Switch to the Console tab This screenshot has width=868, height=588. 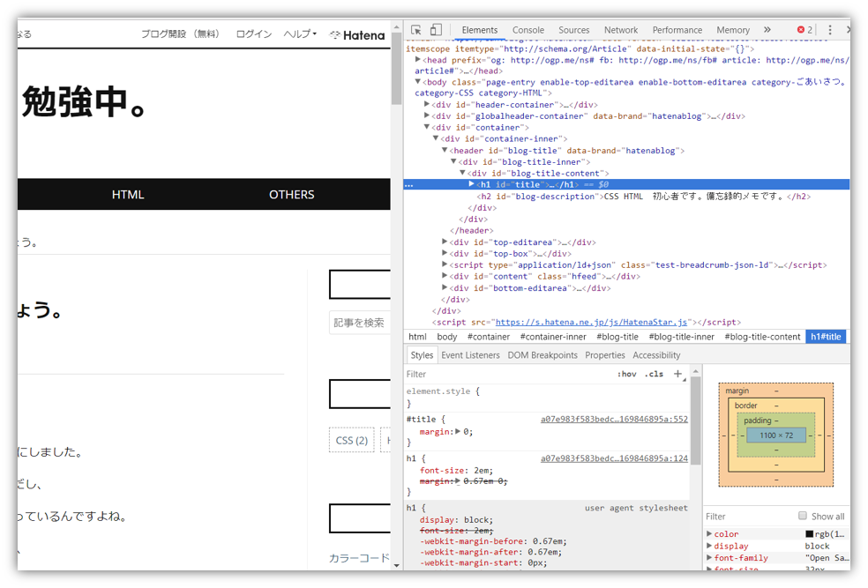[x=528, y=30]
